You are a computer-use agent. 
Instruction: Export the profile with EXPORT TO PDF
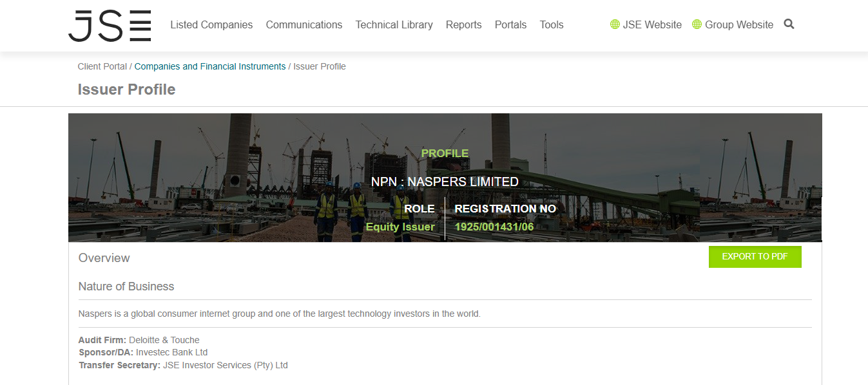[755, 257]
